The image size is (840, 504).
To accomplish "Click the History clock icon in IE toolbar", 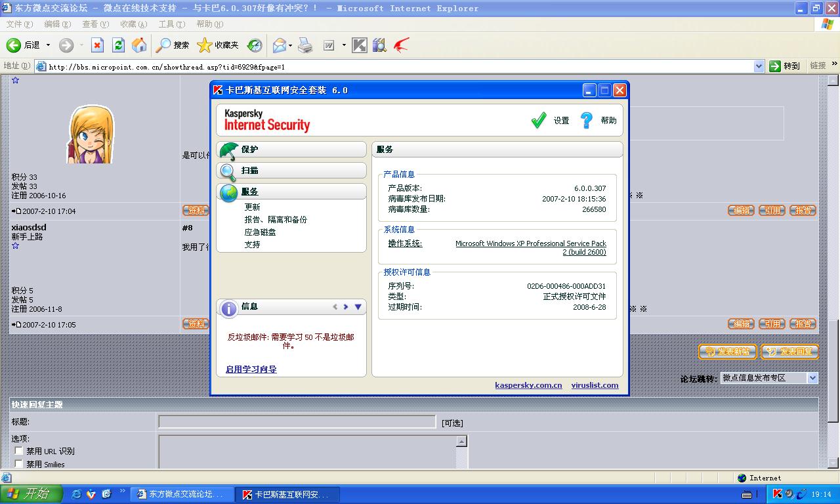I will click(255, 45).
